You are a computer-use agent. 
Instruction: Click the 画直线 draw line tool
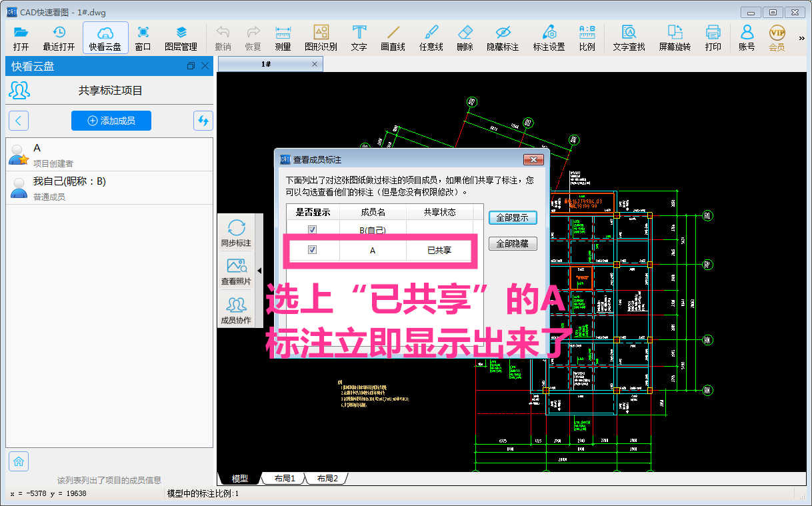pos(393,38)
